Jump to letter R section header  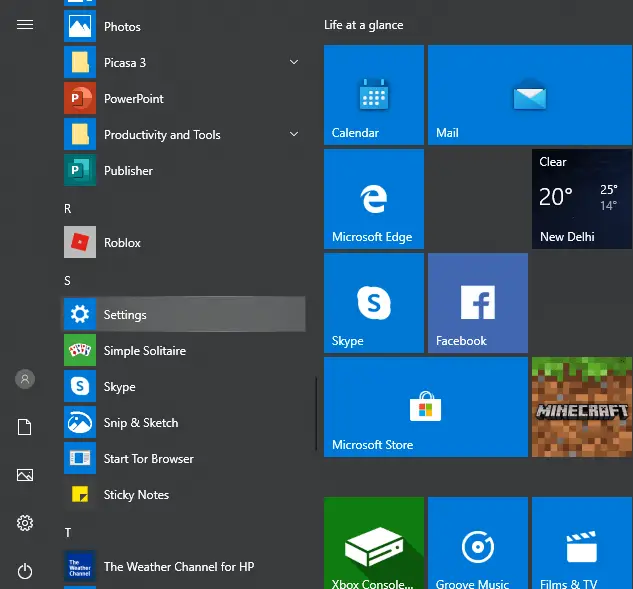click(x=67, y=209)
